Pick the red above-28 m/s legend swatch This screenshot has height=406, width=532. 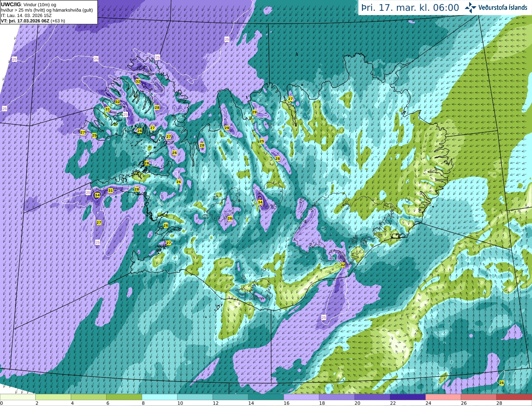[514, 397]
